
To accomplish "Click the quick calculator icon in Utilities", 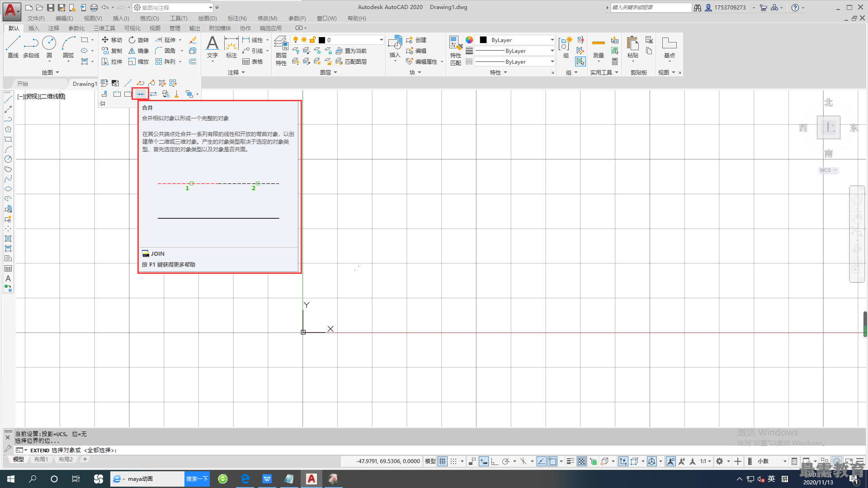I will 615,61.
